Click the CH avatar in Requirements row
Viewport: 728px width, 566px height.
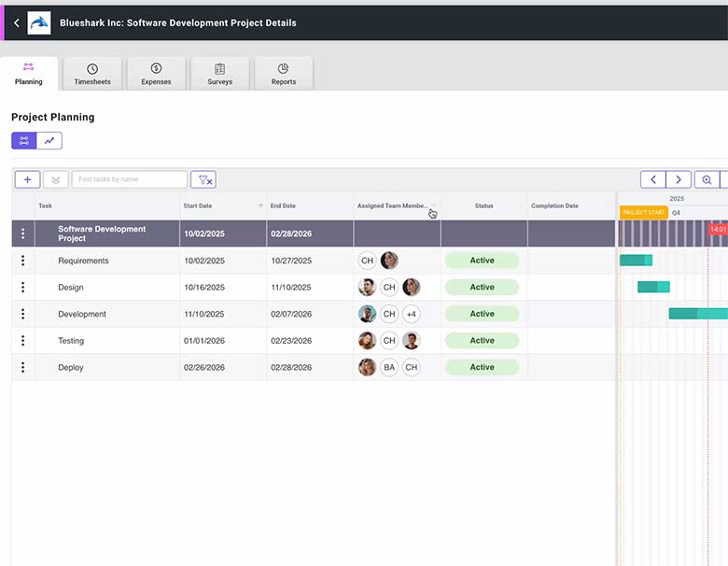tap(367, 261)
